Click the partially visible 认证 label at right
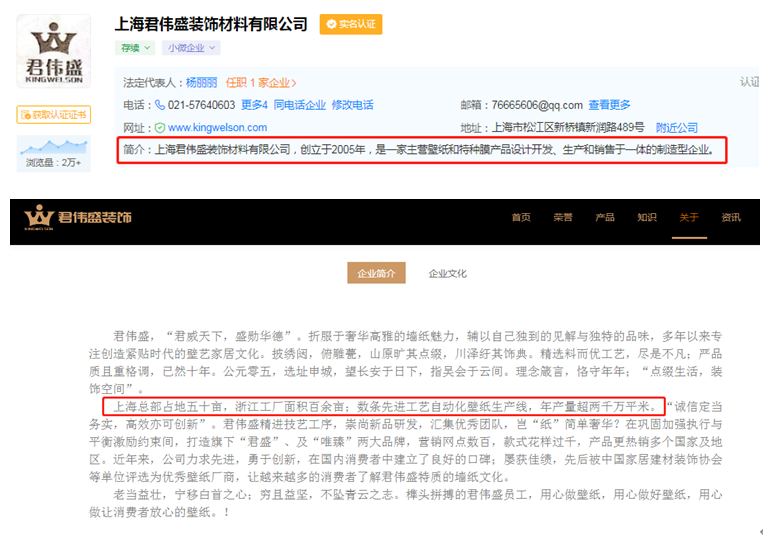Image resolution: width=763 pixels, height=539 pixels. point(749,82)
